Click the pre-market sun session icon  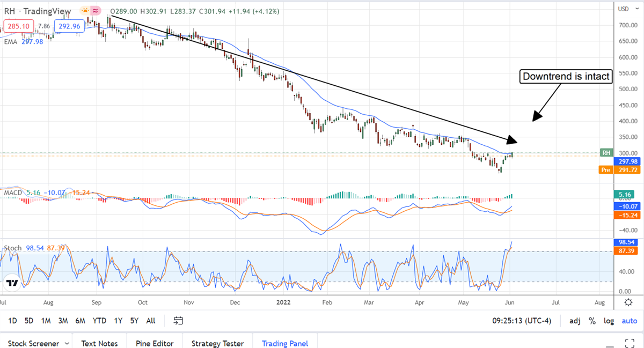[x=85, y=11]
